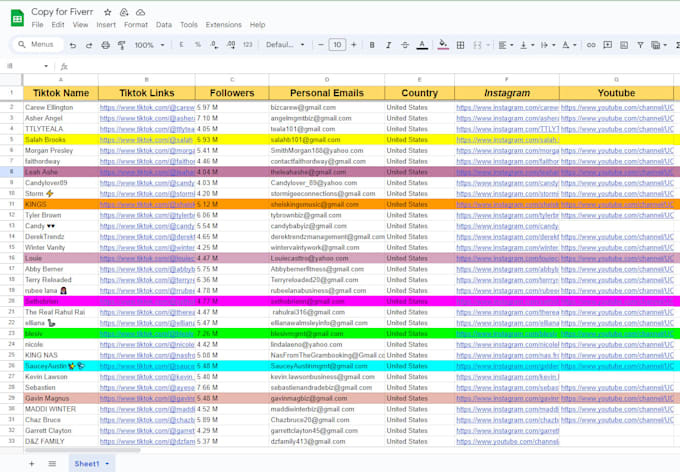Increase font size with plus button

pyautogui.click(x=354, y=45)
